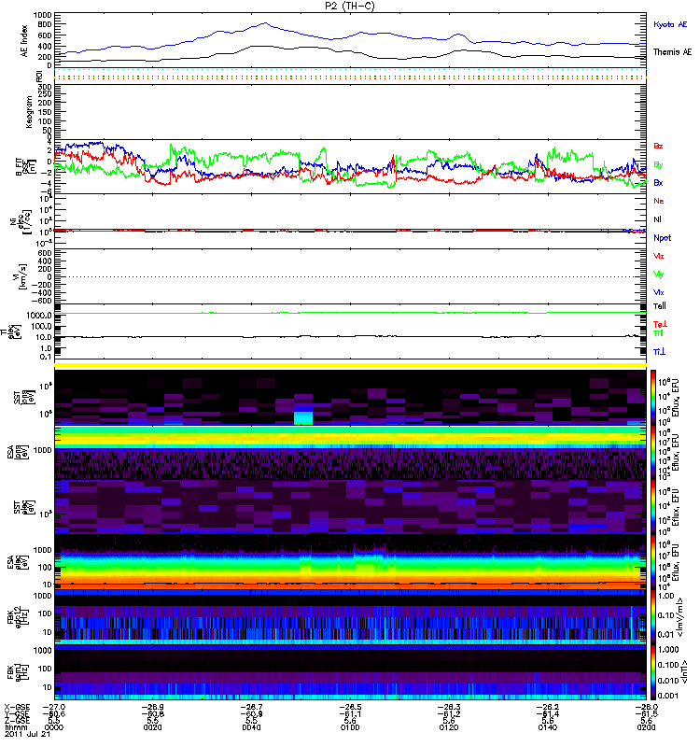Click the 0020 time tick label
Viewport: 700px width, 747px height.
152,727
